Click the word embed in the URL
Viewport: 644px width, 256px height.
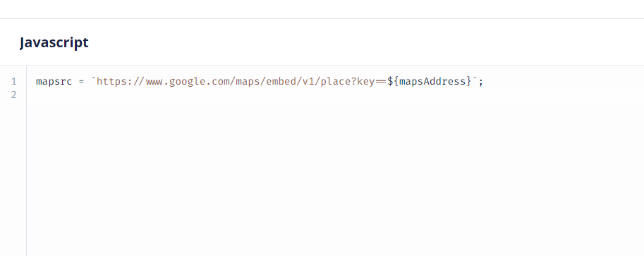[280, 81]
